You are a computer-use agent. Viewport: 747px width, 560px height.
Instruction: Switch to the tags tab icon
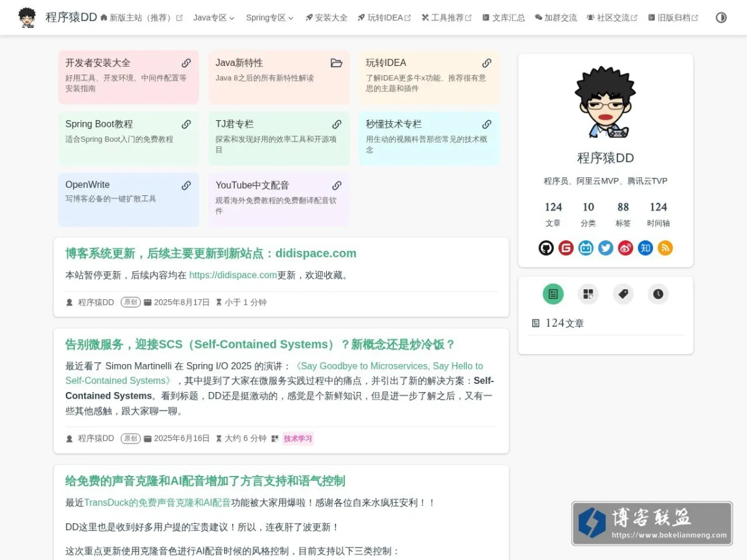[623, 294]
